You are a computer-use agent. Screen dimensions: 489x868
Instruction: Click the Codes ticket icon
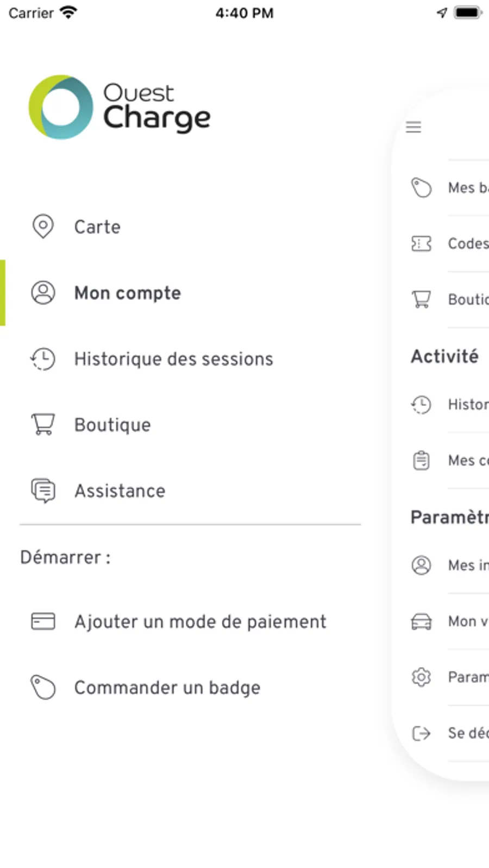point(421,244)
